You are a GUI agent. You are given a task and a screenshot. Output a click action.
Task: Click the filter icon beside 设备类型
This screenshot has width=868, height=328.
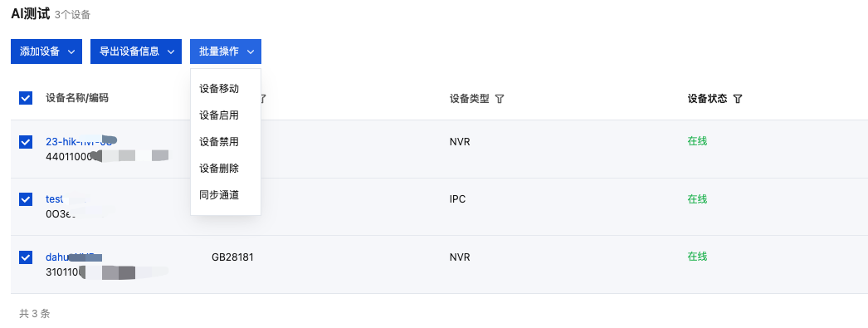(500, 99)
